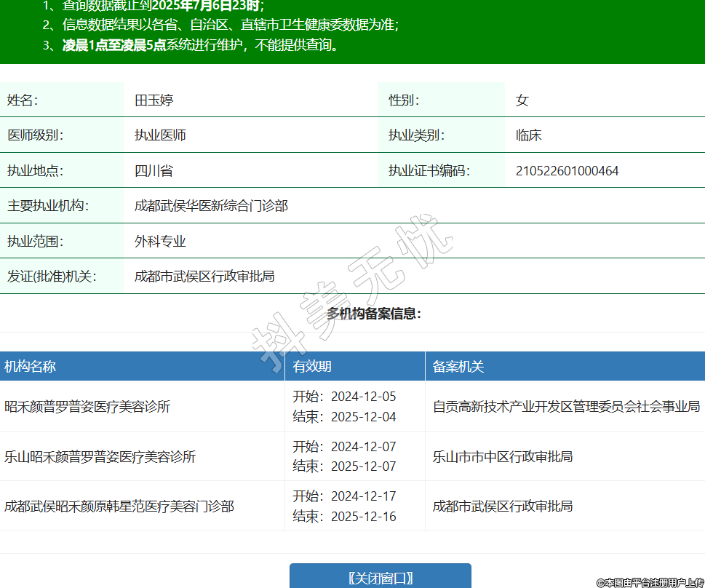The height and width of the screenshot is (588, 705).
Task: Click the certificate number 210522601000464
Action: pyautogui.click(x=567, y=172)
